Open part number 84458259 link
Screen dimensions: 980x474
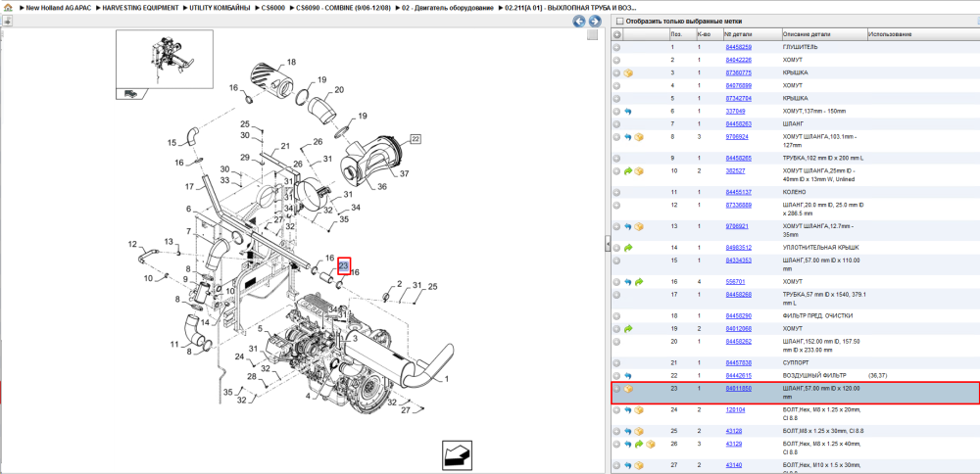[738, 47]
